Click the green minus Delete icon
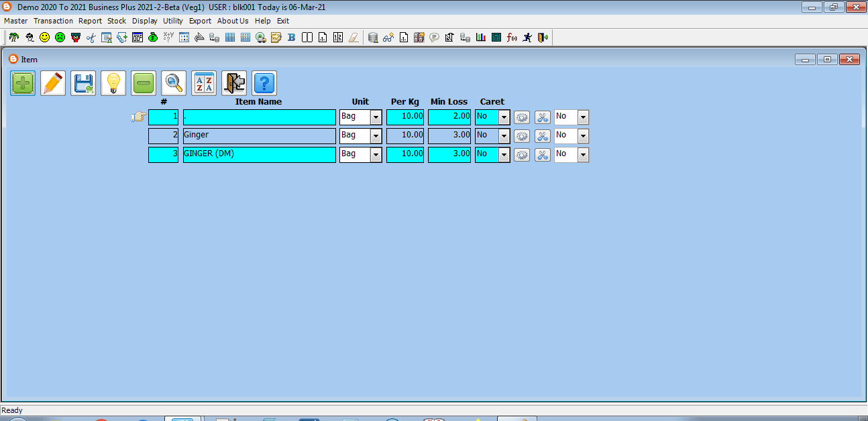The image size is (868, 421). pos(144,83)
